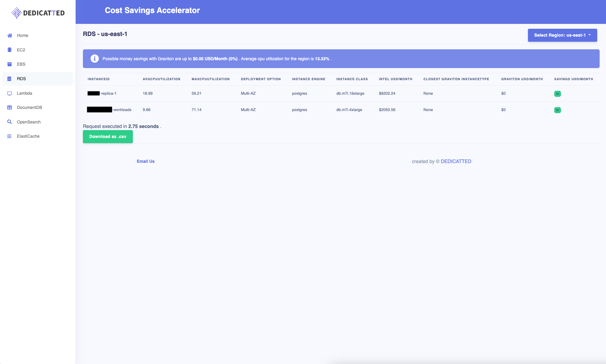Open the DEDICATTED footer link
606x364 pixels.
[456, 161]
